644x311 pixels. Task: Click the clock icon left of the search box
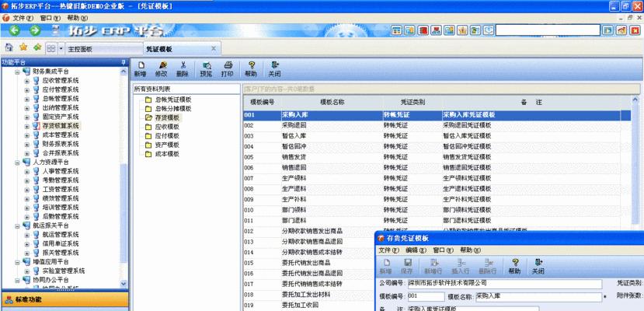[489, 30]
